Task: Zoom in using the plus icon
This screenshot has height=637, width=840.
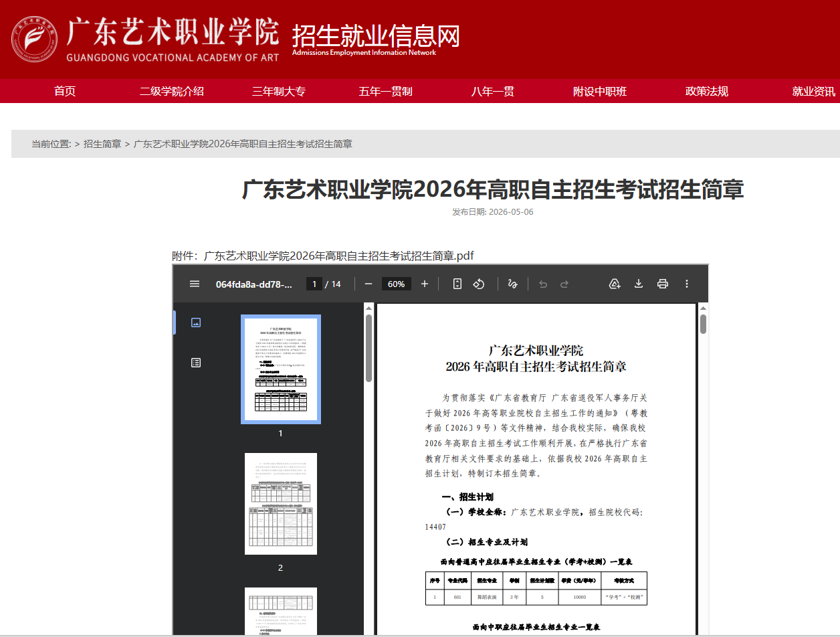Action: [425, 284]
